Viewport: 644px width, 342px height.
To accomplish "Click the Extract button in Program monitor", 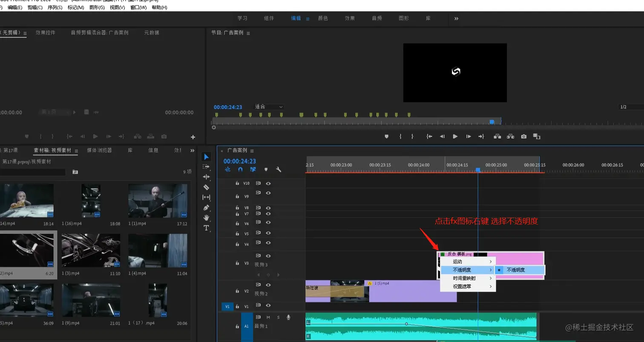I will 510,137.
